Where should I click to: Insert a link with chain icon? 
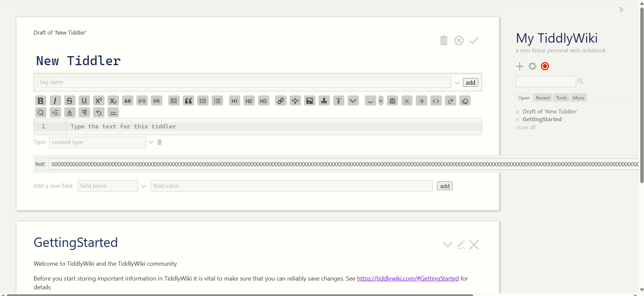click(x=281, y=101)
